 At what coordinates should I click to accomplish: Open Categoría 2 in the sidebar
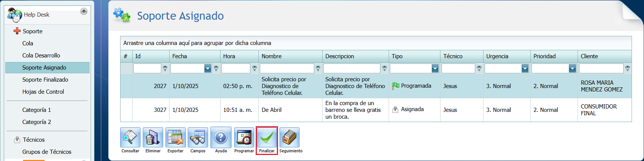coord(37,122)
